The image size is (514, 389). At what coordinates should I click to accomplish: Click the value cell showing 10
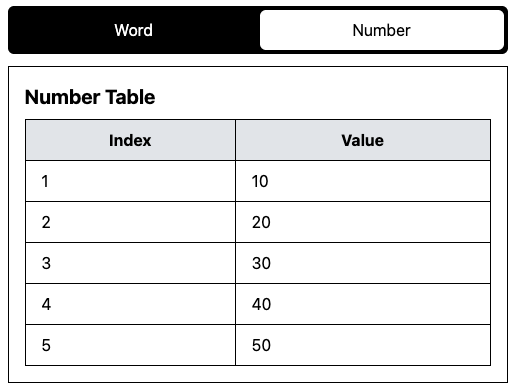(363, 181)
